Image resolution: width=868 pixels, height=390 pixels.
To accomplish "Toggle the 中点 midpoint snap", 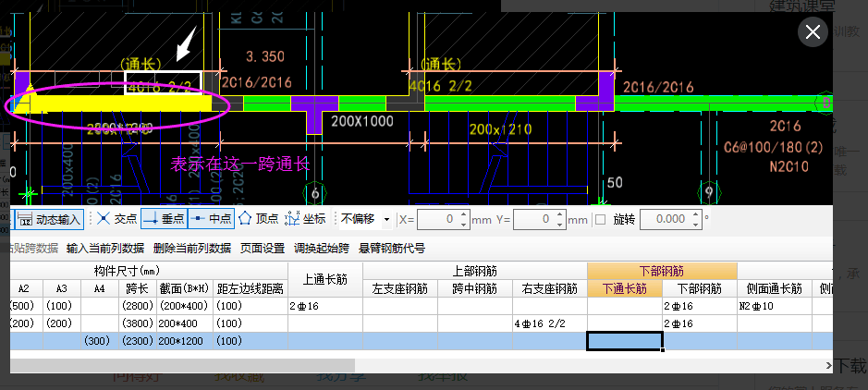I will [212, 219].
